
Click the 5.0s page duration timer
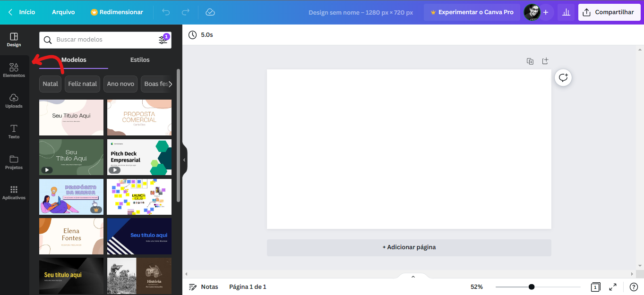200,35
